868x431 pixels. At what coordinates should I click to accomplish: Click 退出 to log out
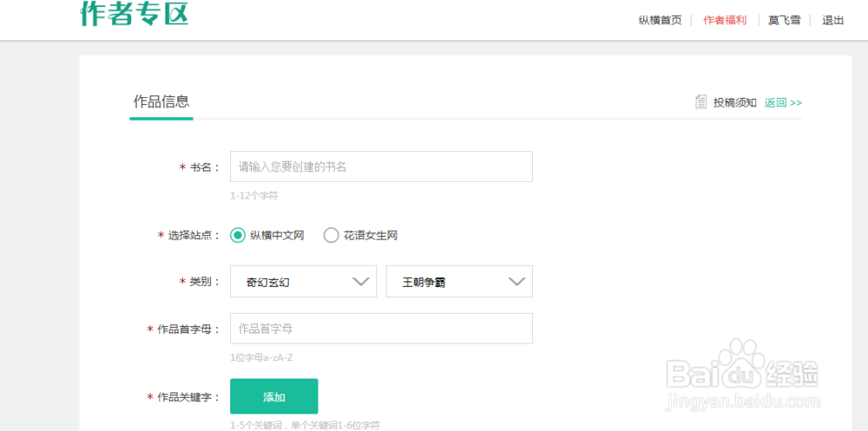point(832,21)
